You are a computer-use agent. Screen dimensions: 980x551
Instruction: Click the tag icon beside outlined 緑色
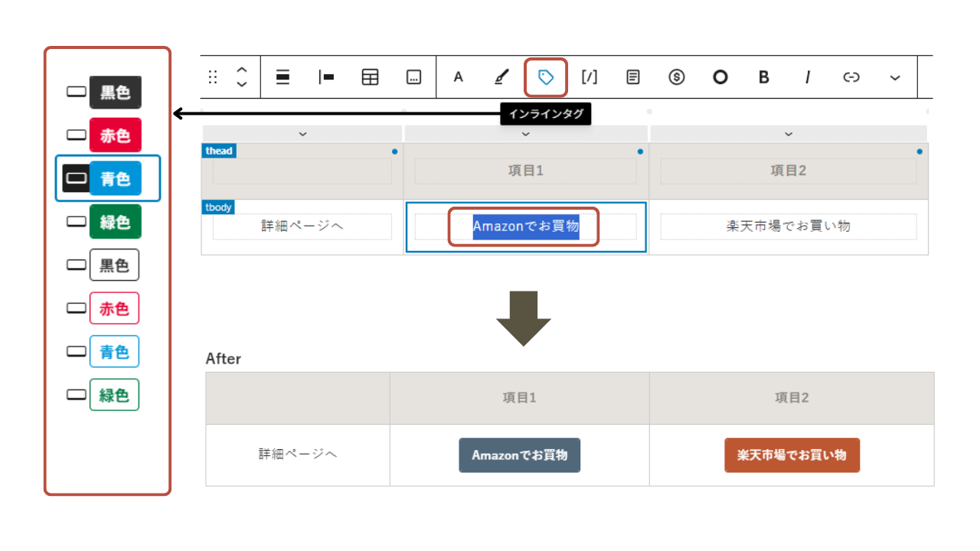[76, 394]
